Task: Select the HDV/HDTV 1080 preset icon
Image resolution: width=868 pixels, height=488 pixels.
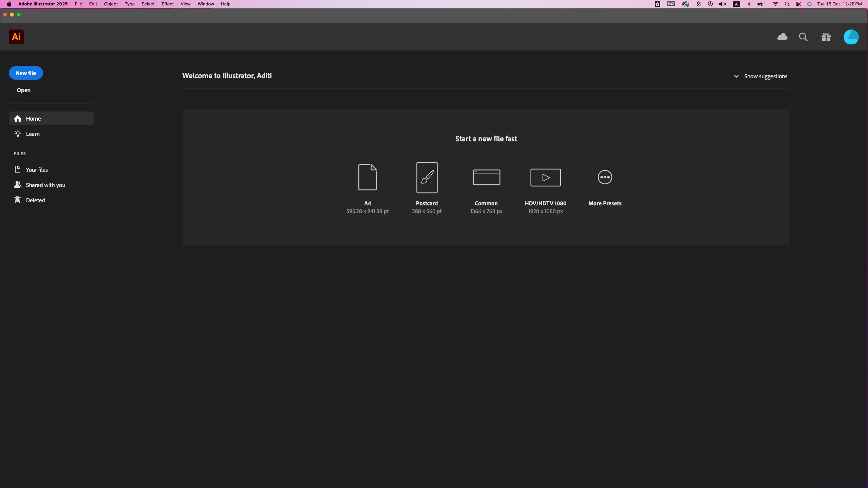Action: 546,177
